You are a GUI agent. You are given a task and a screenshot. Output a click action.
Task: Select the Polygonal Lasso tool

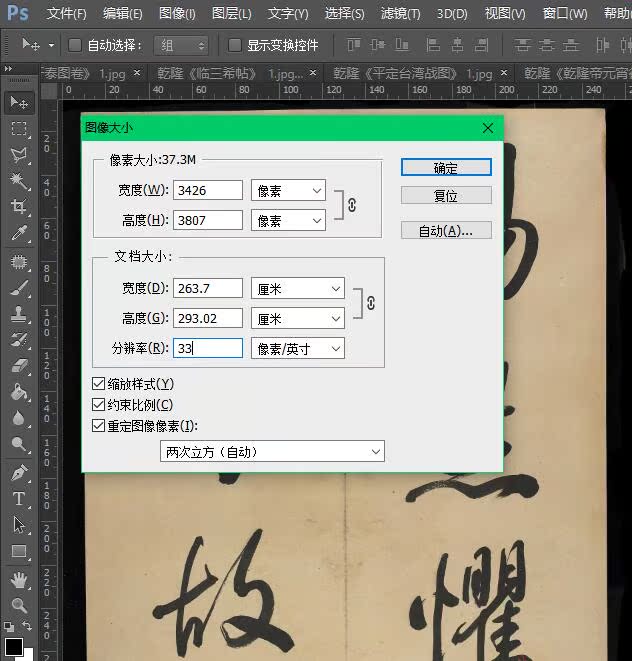point(19,155)
